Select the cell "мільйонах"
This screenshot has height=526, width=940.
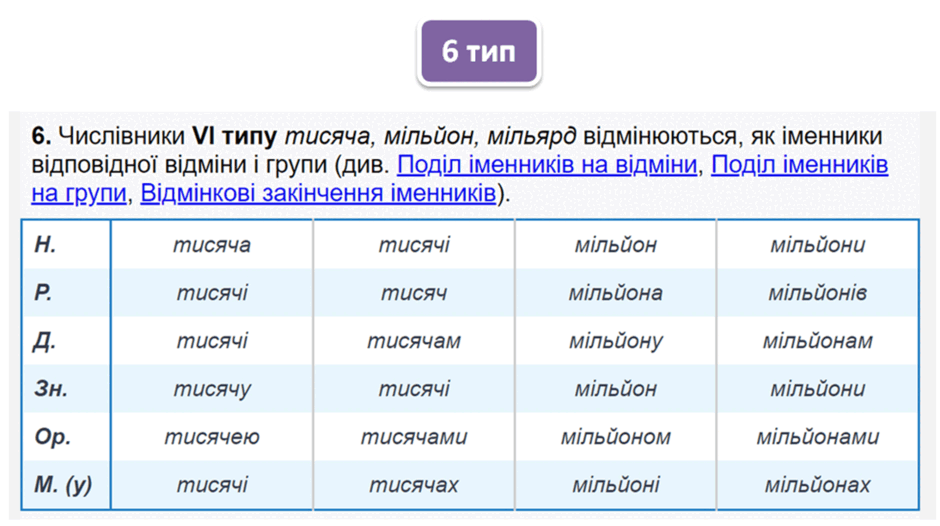pyautogui.click(x=818, y=485)
